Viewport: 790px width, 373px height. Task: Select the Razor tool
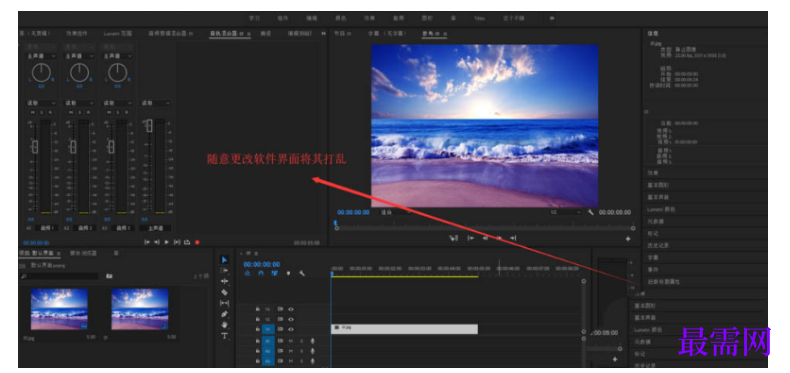pyautogui.click(x=225, y=292)
